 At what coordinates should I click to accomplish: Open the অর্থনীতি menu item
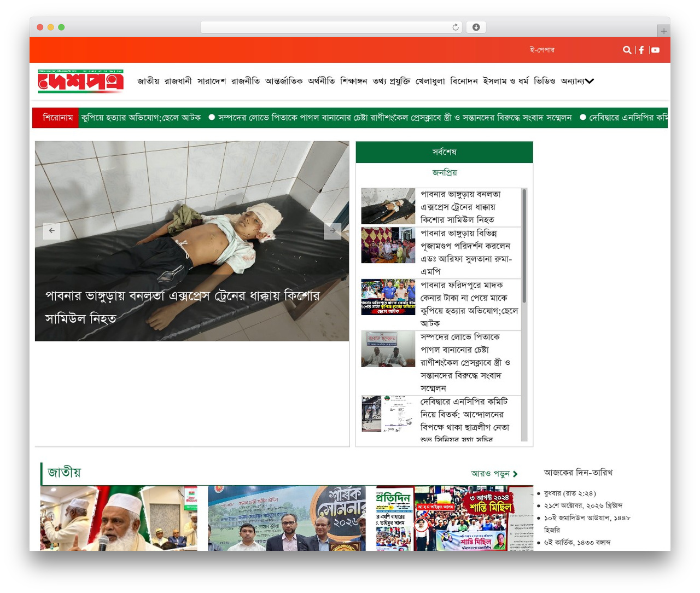click(322, 81)
